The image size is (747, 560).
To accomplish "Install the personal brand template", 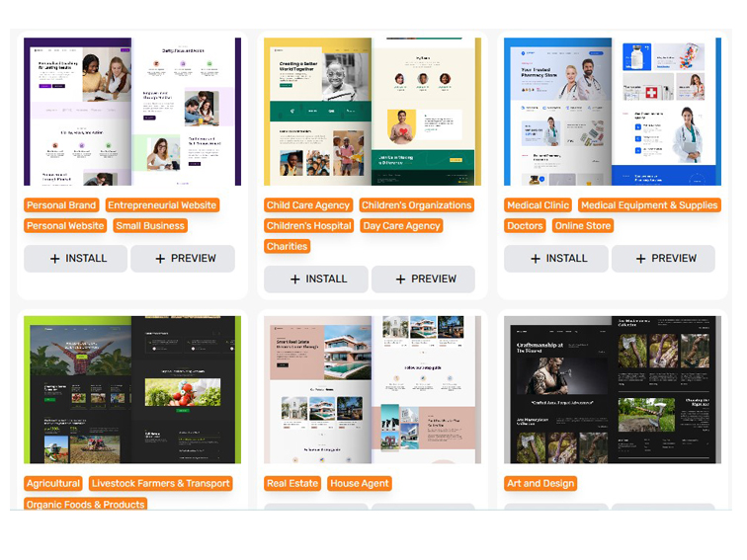I will [76, 259].
